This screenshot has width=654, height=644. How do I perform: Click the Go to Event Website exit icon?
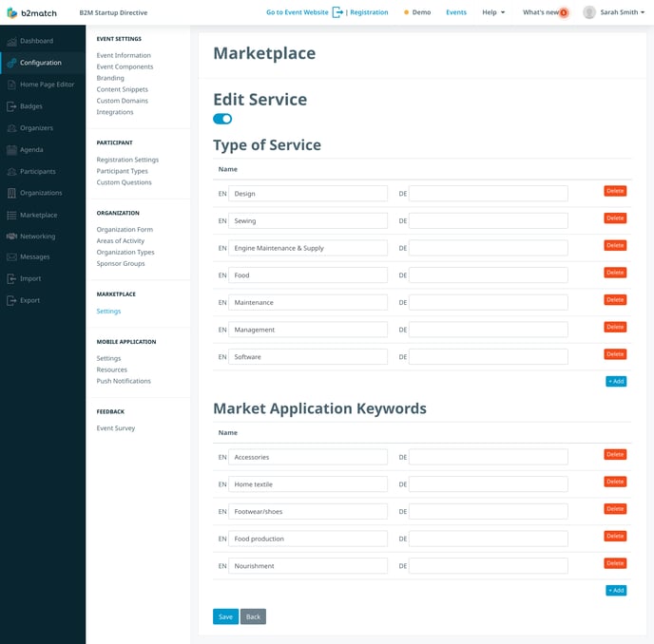(x=337, y=12)
